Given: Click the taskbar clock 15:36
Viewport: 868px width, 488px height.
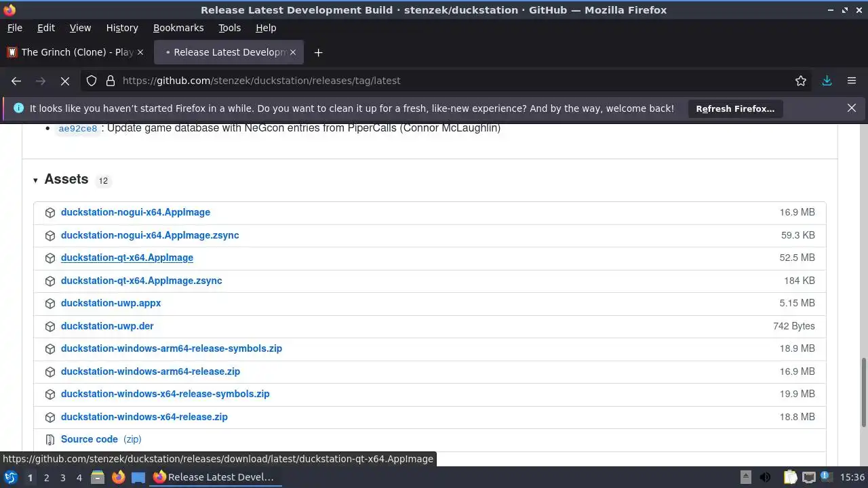Looking at the screenshot, I should [852, 477].
